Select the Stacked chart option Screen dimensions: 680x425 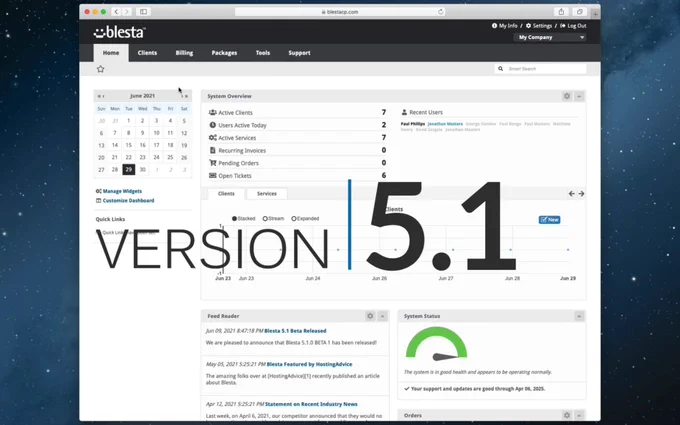[x=243, y=219]
